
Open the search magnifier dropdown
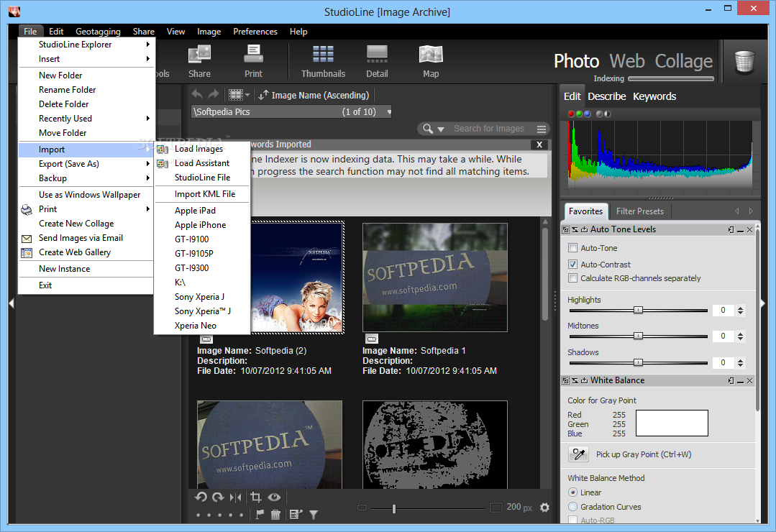434,129
